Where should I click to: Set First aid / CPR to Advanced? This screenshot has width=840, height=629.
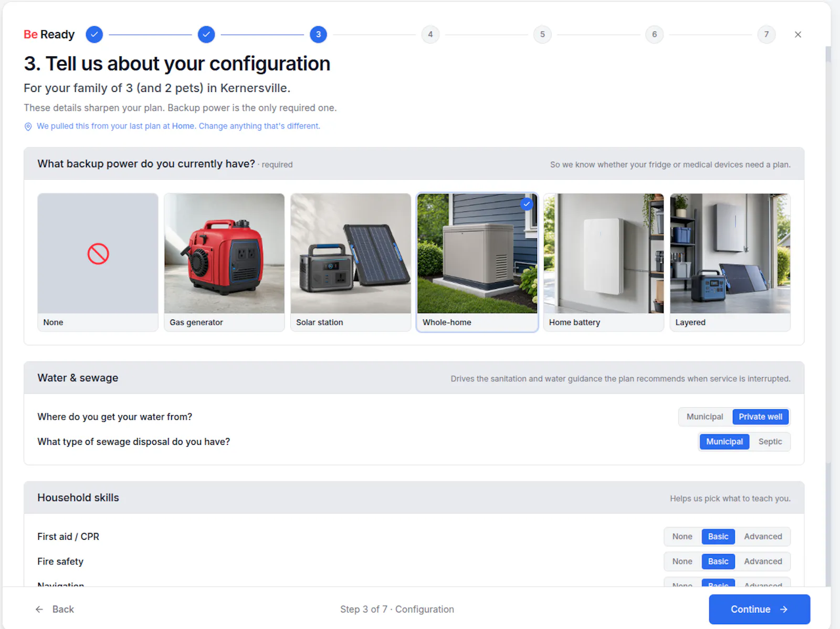click(763, 537)
